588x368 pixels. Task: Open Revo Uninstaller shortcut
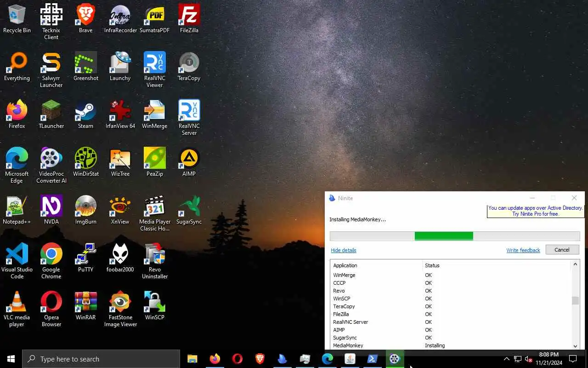click(x=155, y=261)
